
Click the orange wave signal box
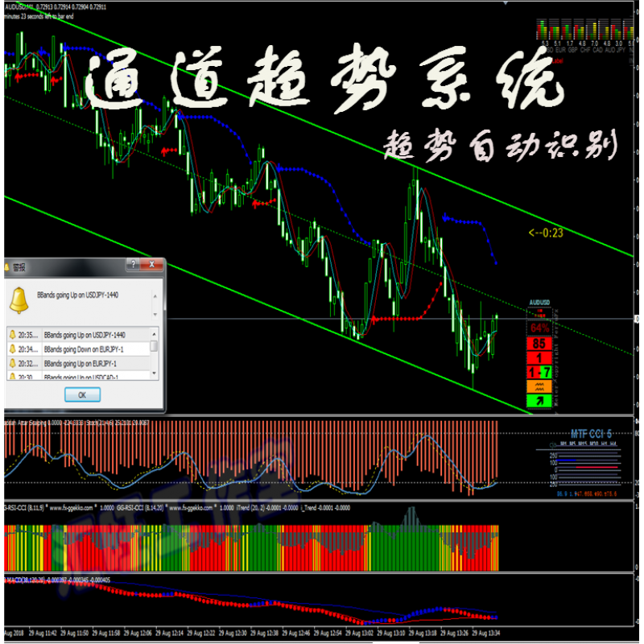coord(539,386)
